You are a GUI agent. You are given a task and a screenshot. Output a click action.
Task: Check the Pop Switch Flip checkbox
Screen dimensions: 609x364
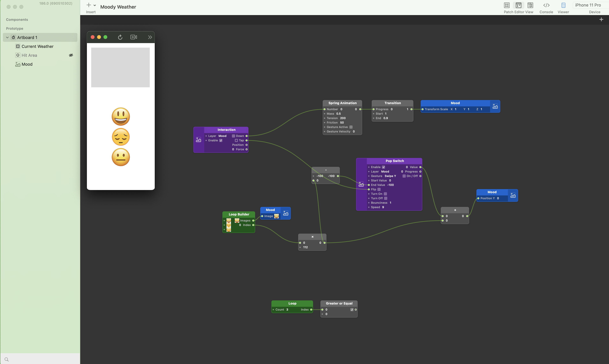[x=379, y=189]
